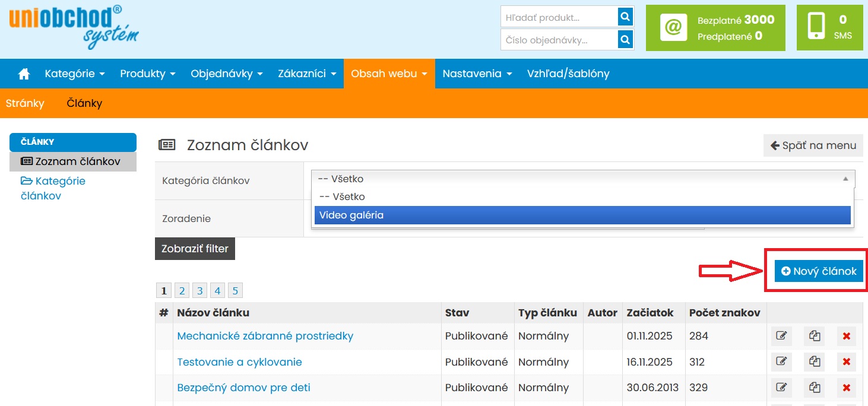Click edit icon for Mechanické zábranné prostriedky
868x406 pixels.
pyautogui.click(x=781, y=336)
